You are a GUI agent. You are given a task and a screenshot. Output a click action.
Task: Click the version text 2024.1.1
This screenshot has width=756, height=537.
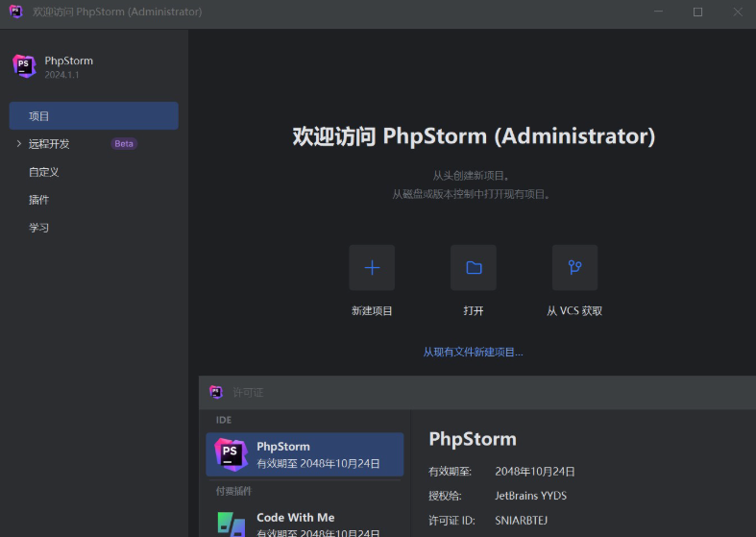pyautogui.click(x=61, y=75)
